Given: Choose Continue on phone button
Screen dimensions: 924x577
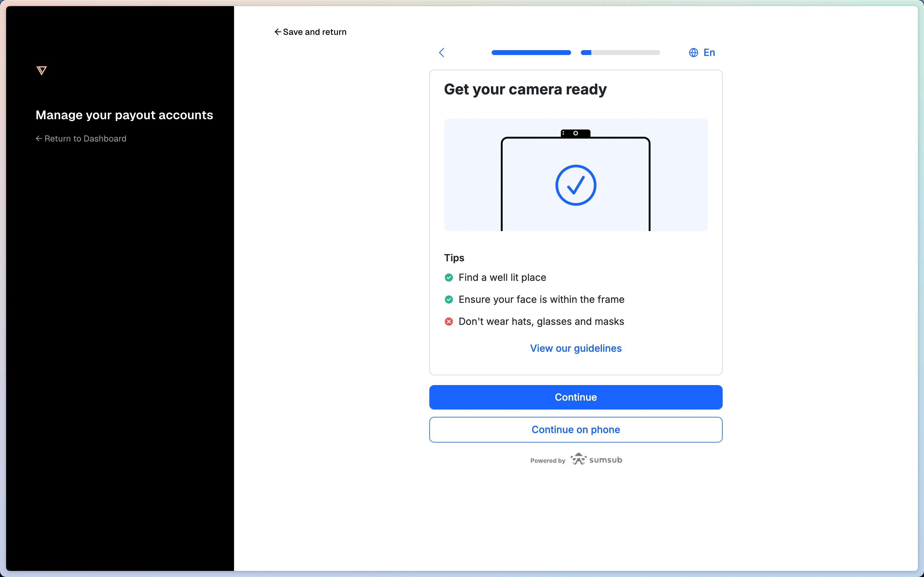Looking at the screenshot, I should click(576, 430).
